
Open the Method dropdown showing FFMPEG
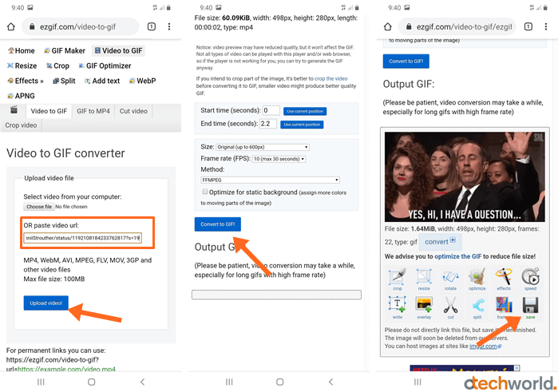point(270,180)
